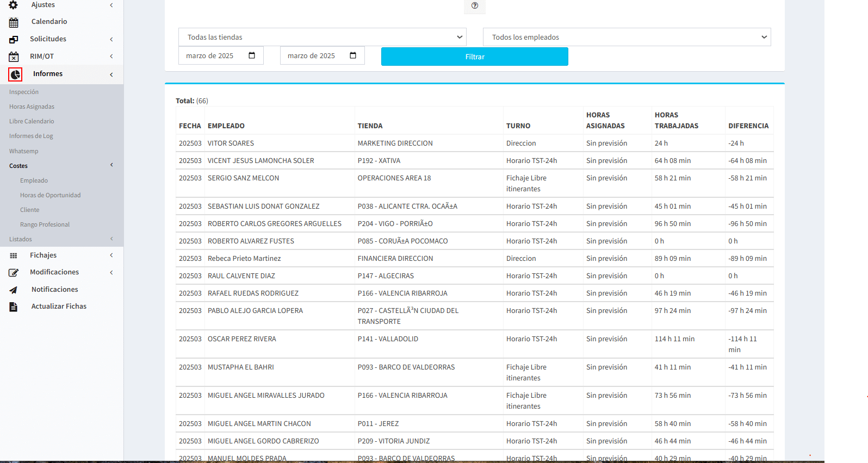
Task: Open the Notificaciones menu entry
Action: (54, 290)
